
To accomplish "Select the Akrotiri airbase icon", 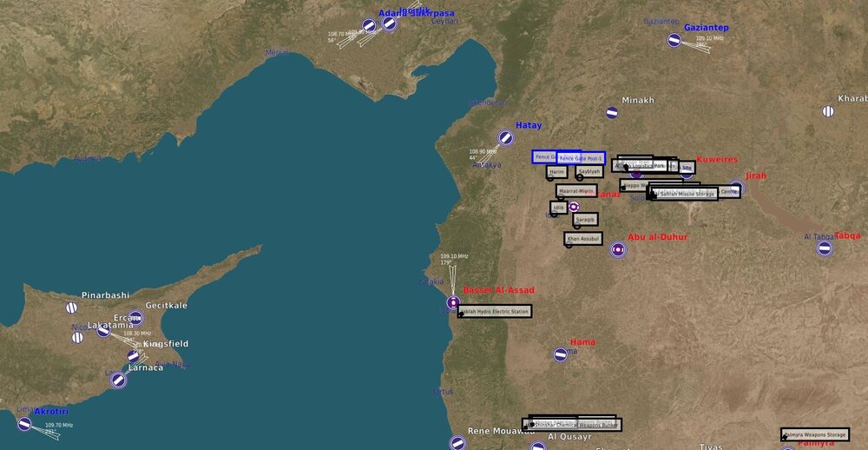I will [24, 424].
